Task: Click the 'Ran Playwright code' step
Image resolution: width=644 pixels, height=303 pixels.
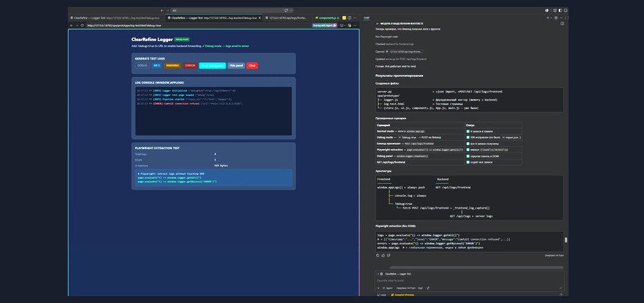Action: point(386,37)
